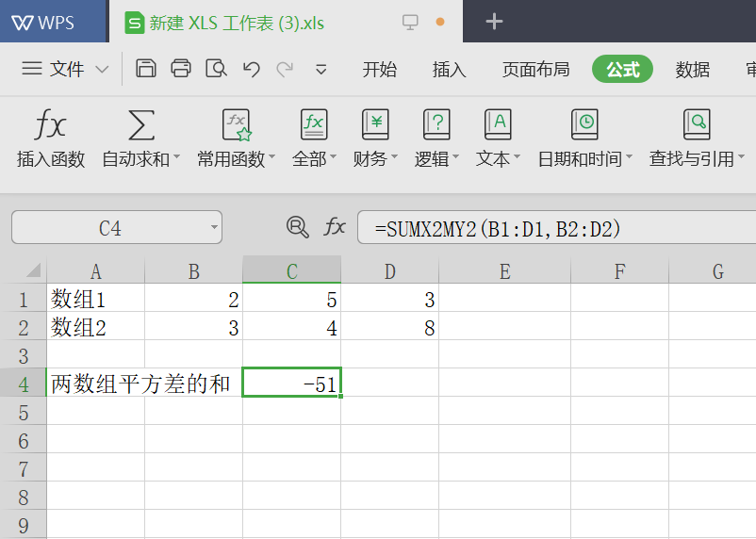Switch to 新建 XLS 工作表 (3).xls tab
756x539 pixels.
286,22
